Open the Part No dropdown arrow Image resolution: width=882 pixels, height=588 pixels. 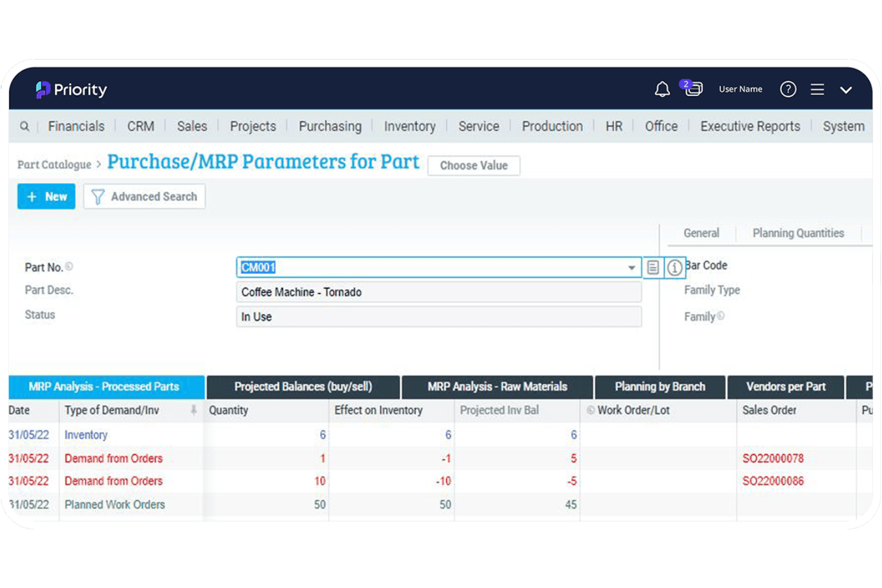(x=632, y=267)
